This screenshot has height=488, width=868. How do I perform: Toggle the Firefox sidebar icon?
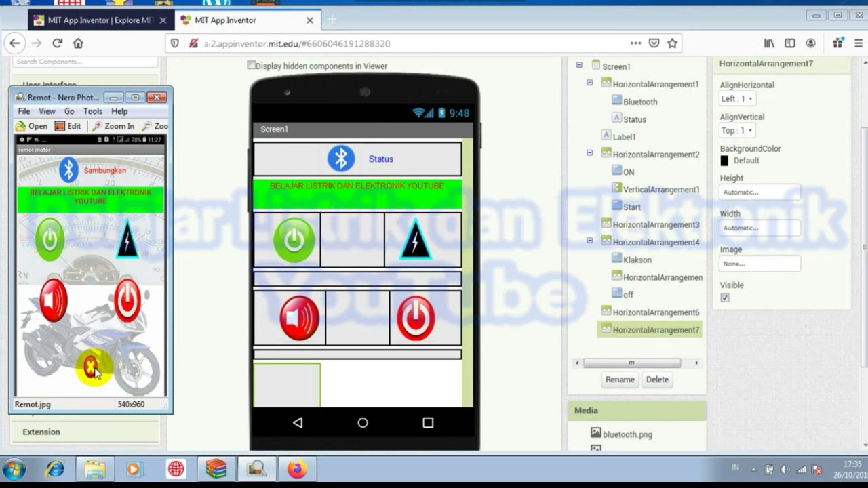pyautogui.click(x=790, y=43)
